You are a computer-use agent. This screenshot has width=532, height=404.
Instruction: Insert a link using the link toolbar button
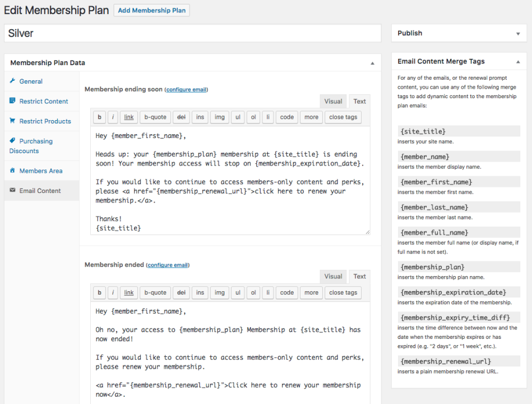(x=128, y=117)
